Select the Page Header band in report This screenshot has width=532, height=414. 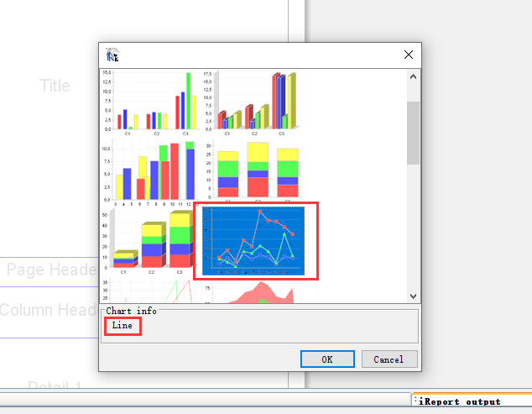52,270
